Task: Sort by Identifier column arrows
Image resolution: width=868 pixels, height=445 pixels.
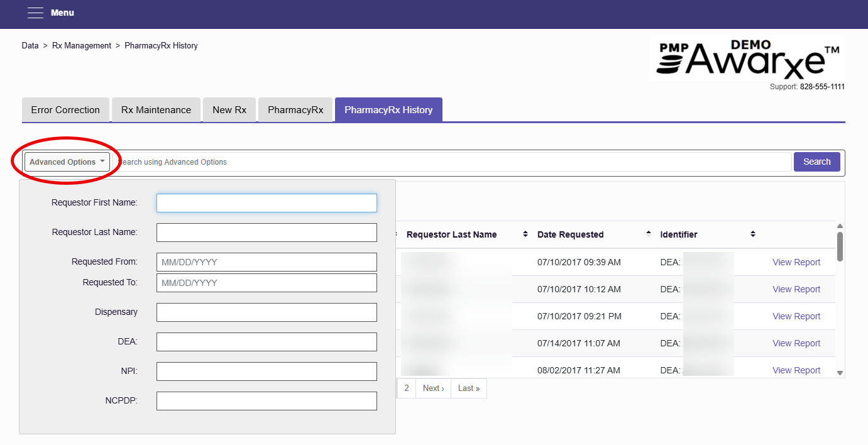Action: click(753, 234)
